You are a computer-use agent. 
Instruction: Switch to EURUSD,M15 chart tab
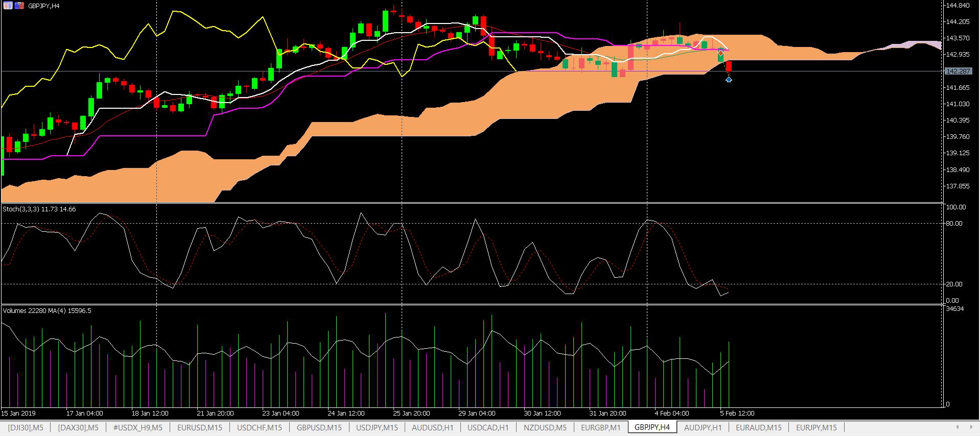200,427
